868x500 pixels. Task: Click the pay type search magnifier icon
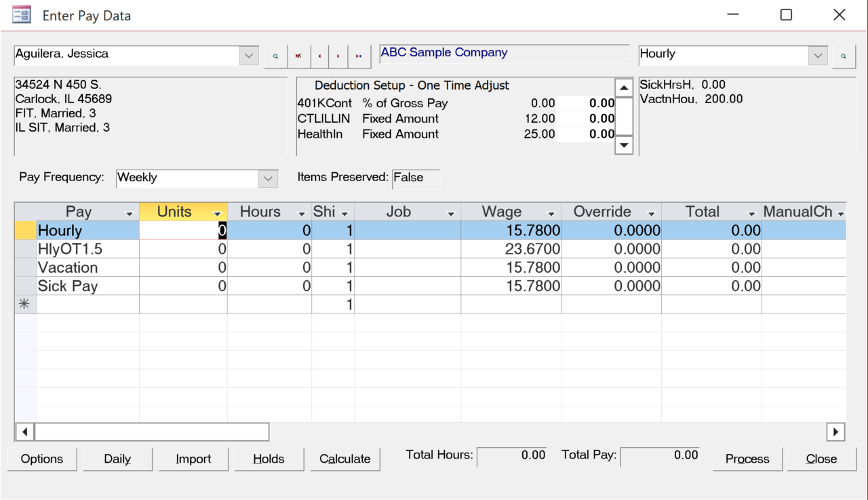[844, 56]
